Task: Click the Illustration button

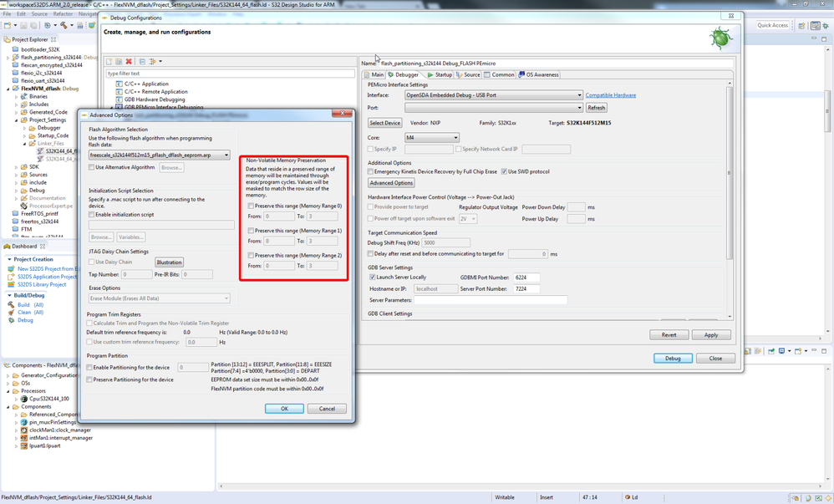Action: click(x=169, y=262)
